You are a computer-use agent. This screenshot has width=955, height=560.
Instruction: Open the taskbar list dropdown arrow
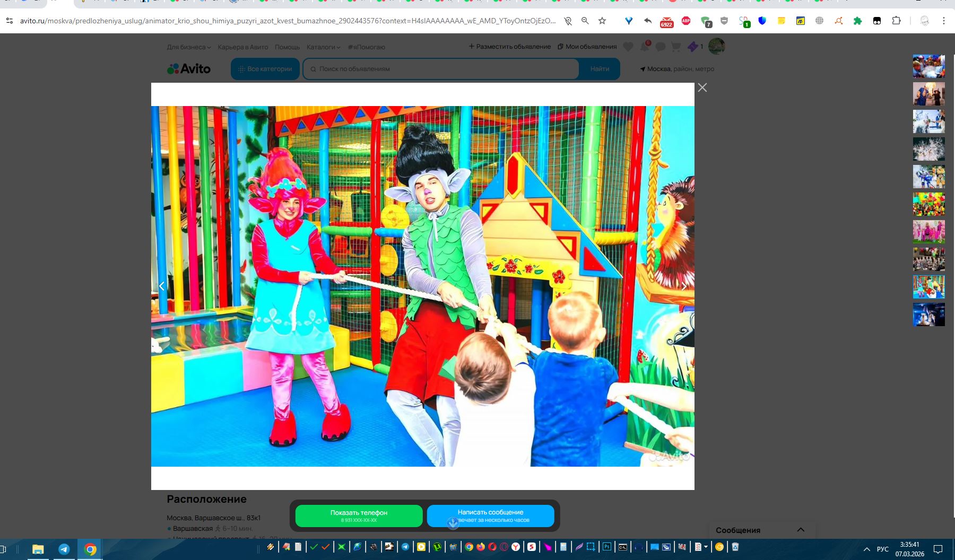click(x=706, y=547)
